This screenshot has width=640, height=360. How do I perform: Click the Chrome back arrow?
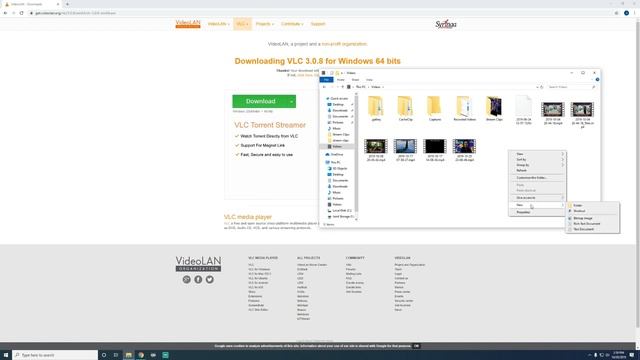pyautogui.click(x=5, y=13)
